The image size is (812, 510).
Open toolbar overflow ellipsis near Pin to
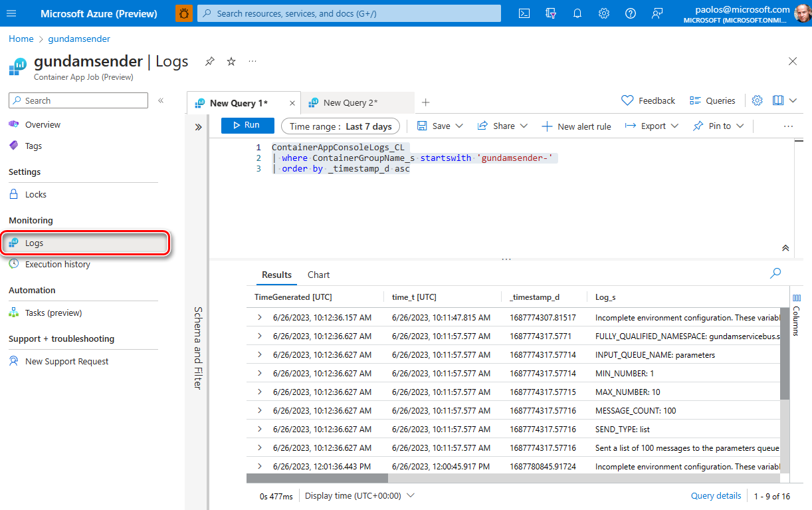[789, 126]
